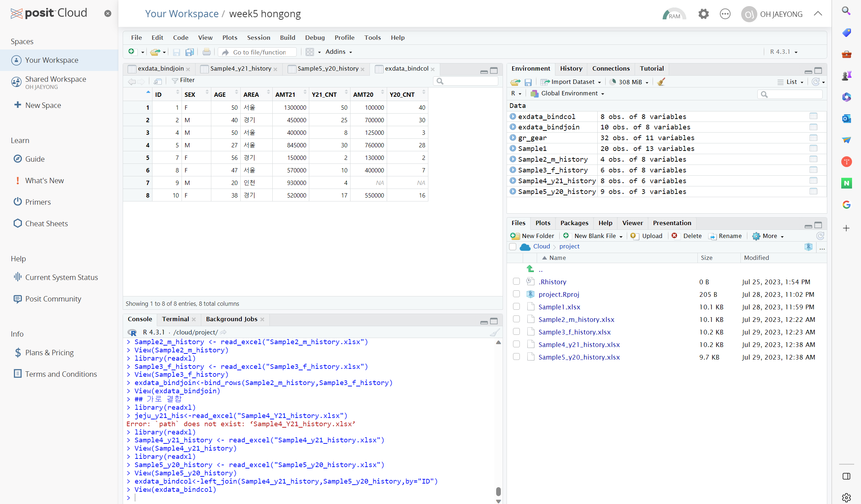Open the project settings gear icon
Screen dimensions: 861x504
click(703, 14)
